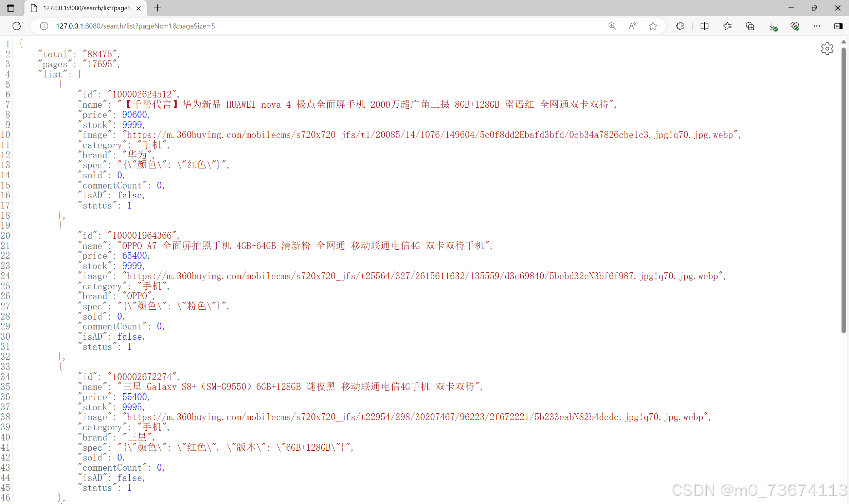Click the zoom magnifier icon in address bar
Image resolution: width=849 pixels, height=504 pixels.
(612, 26)
